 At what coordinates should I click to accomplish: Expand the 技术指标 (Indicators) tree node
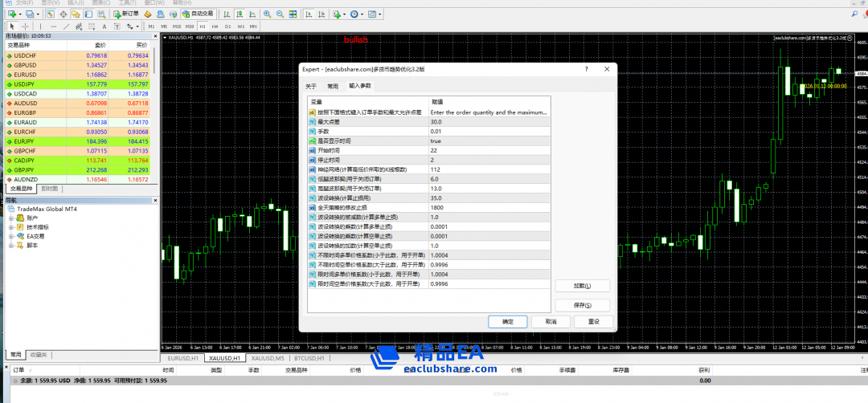pos(11,227)
